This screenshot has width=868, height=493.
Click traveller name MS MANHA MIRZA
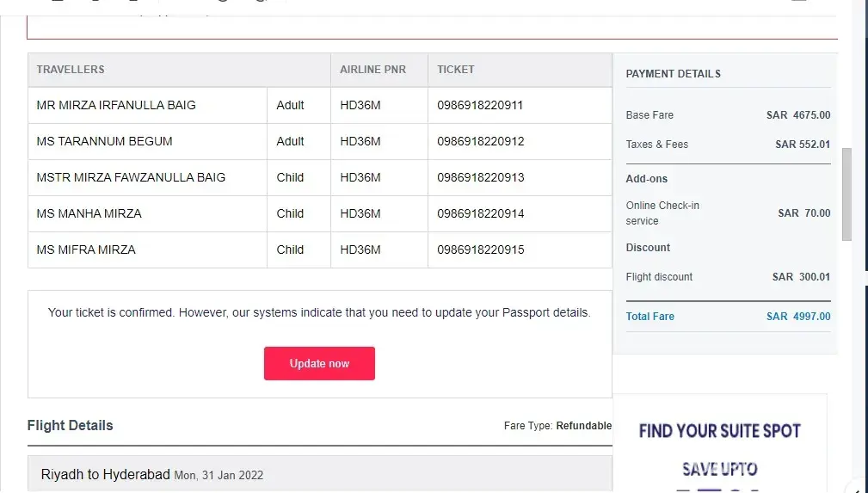tap(89, 213)
